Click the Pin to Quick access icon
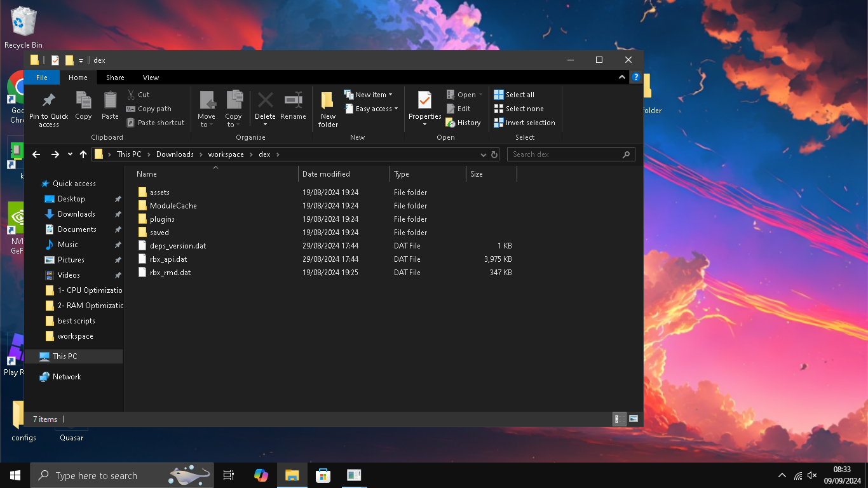Screen dimensions: 868x488 point(48,100)
